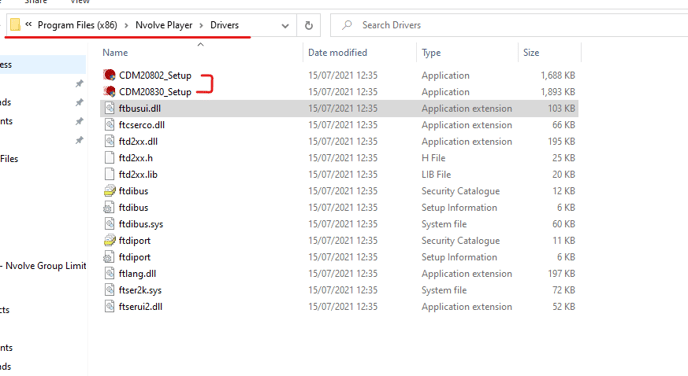Select the ftlang.dll file name
The width and height of the screenshot is (688, 376).
point(137,274)
